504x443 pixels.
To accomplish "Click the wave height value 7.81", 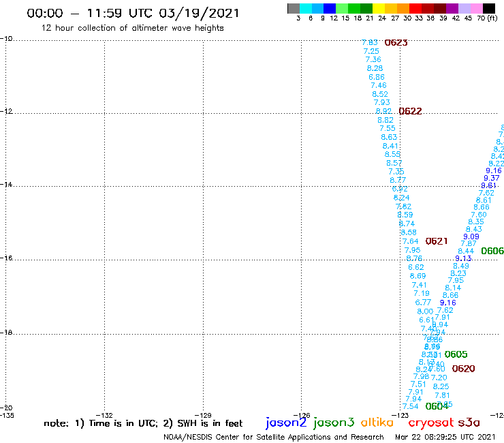I will (442, 395).
